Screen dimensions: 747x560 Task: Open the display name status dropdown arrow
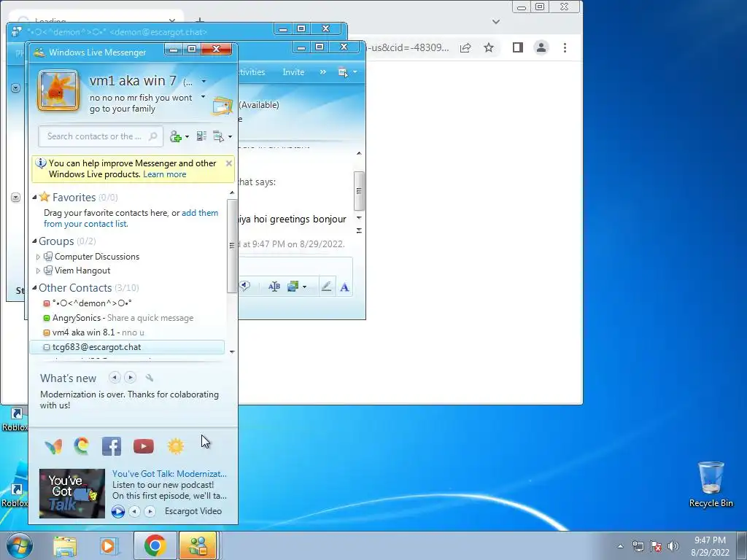pos(204,82)
